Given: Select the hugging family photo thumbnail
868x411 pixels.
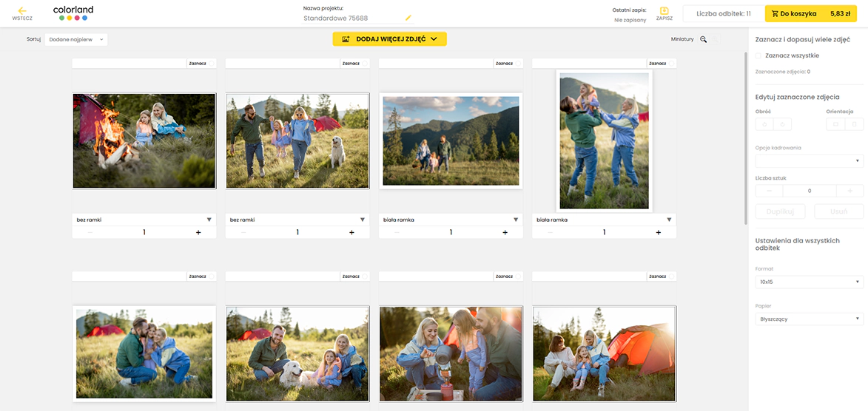Looking at the screenshot, I should pos(144,353).
